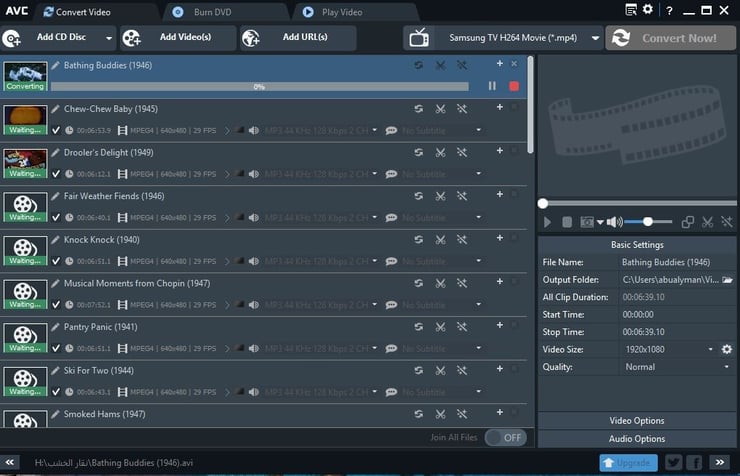Open the pop-out preview window icon
This screenshot has width=740, height=476.
pyautogui.click(x=688, y=222)
